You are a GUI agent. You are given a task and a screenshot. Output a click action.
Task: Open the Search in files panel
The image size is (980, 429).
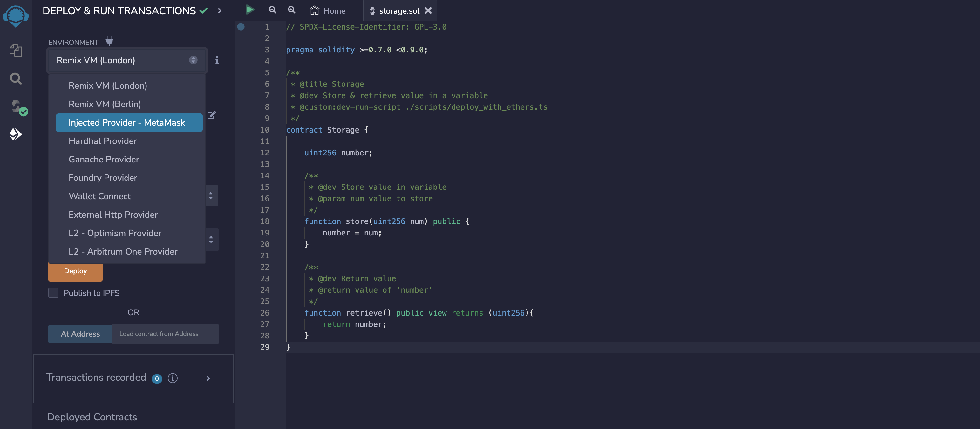pos(16,79)
